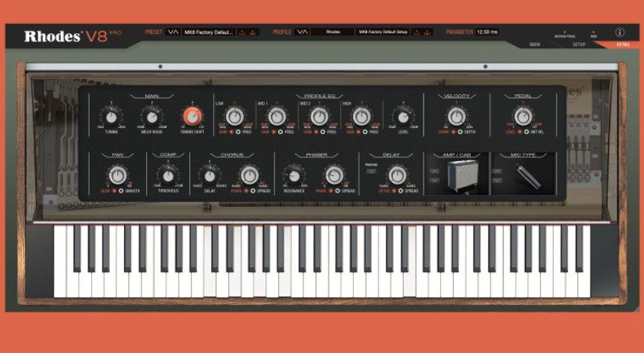Toggle the Delay PINGPONG button
644x353 pixels.
click(371, 172)
